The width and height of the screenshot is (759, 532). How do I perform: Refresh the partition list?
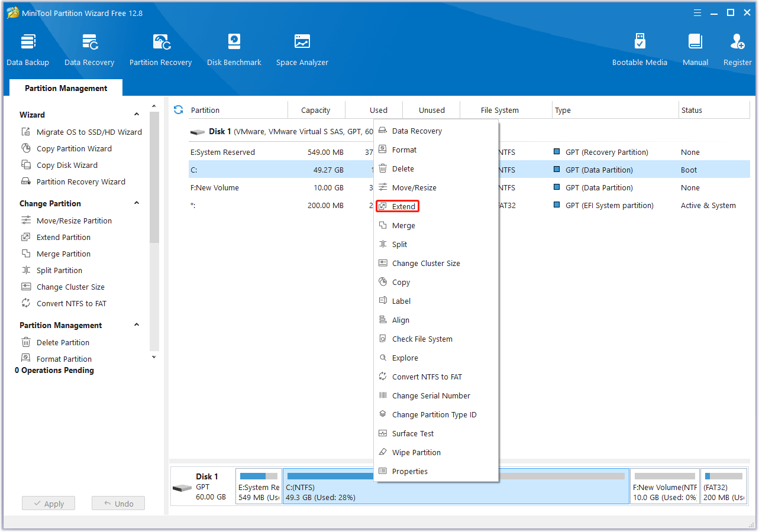(x=178, y=110)
